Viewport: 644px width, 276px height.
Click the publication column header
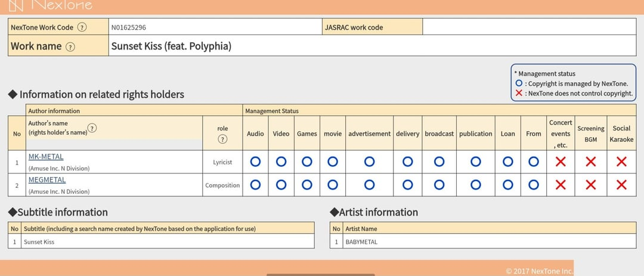click(475, 134)
